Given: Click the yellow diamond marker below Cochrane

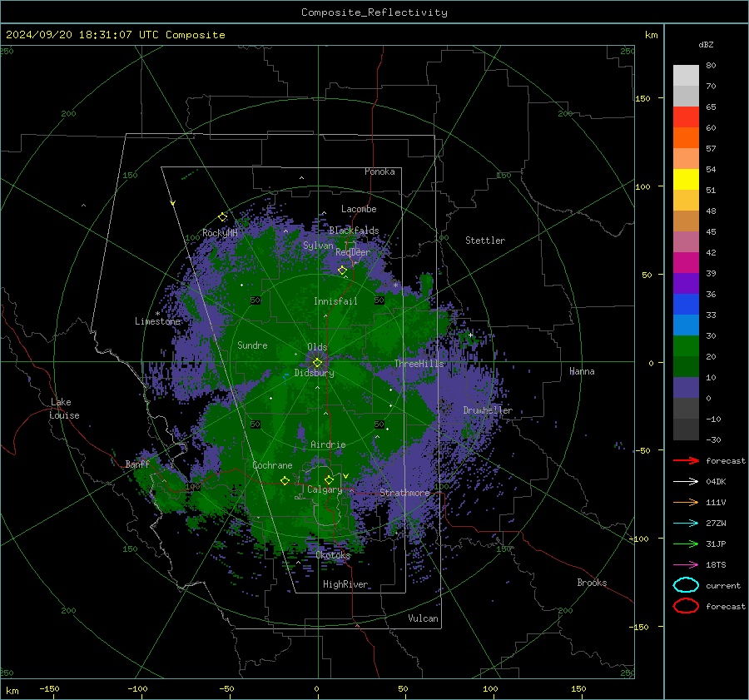Looking at the screenshot, I should tap(285, 480).
